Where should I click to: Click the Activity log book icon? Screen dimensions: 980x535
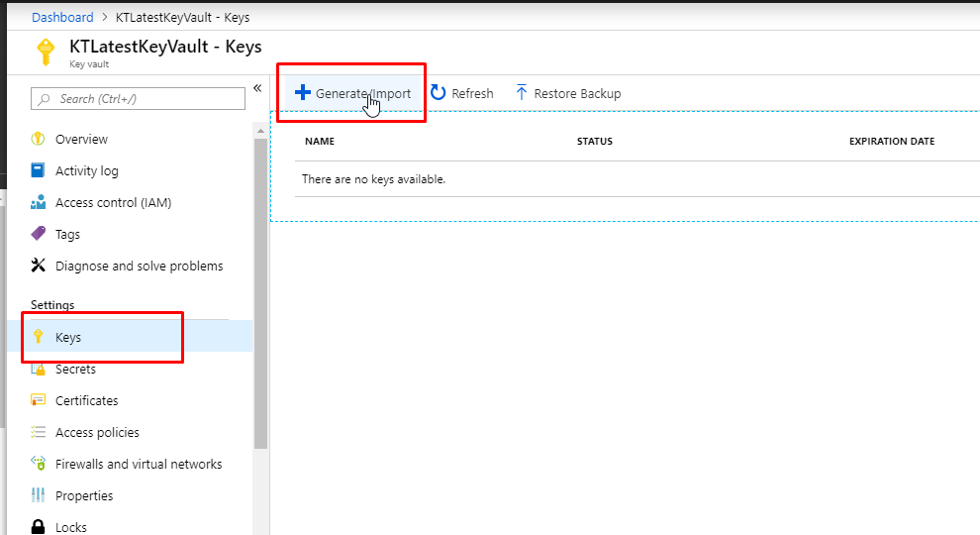click(x=39, y=170)
